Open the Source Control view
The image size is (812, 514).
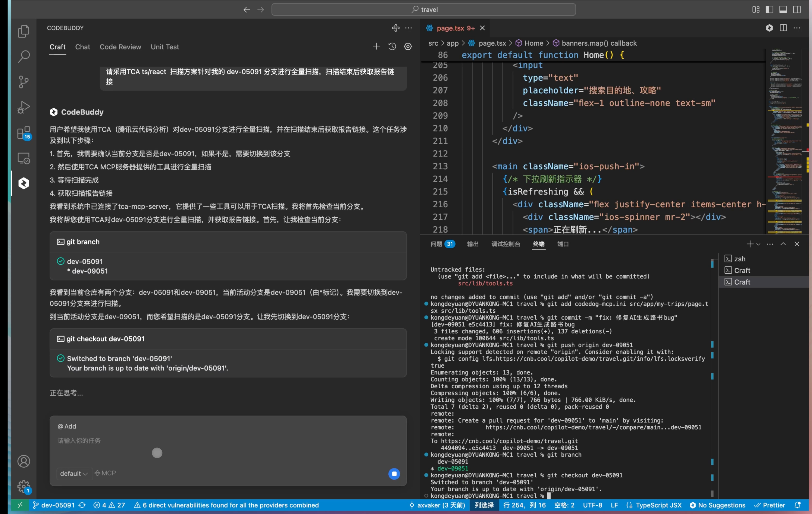[x=23, y=82]
